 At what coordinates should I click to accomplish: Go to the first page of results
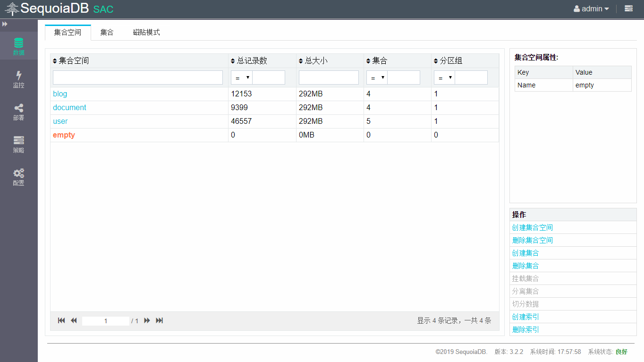click(x=61, y=320)
